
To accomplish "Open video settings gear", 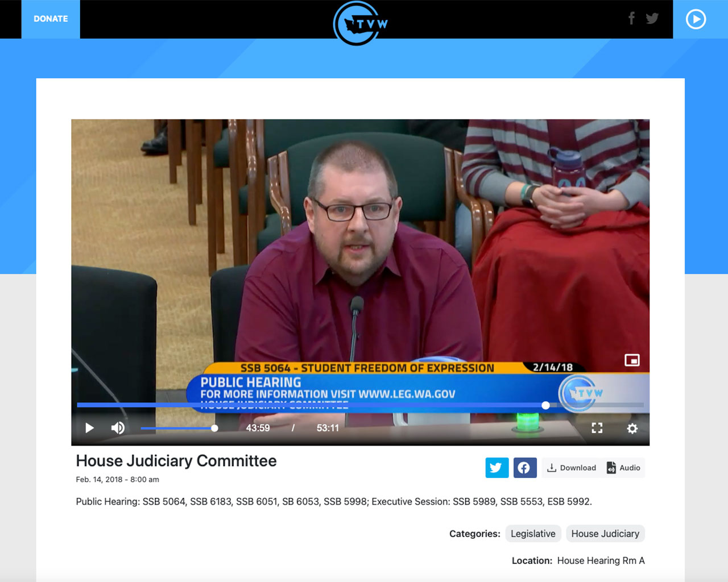I will pos(632,429).
